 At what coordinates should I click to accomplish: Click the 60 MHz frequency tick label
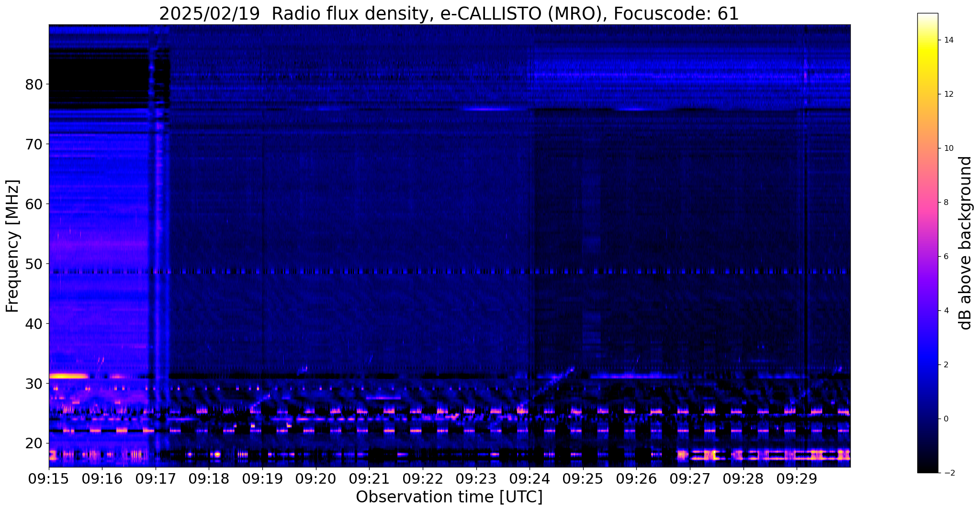[x=34, y=204]
